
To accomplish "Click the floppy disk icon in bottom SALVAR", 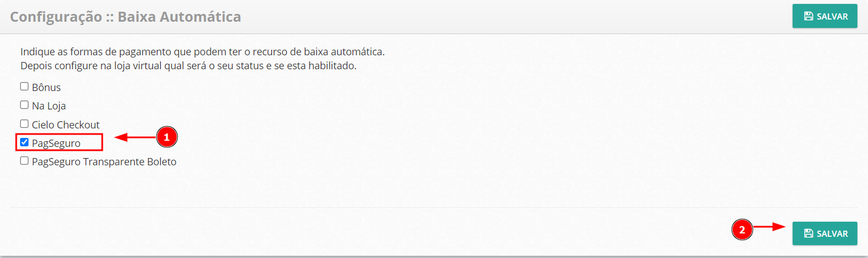I will coord(808,233).
